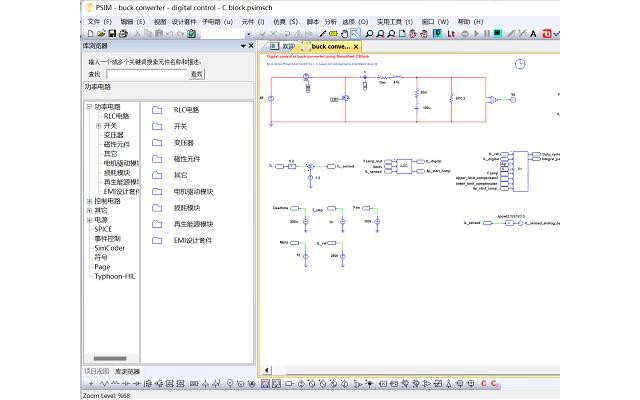Click the red square icon near toolbar end
Image resolution: width=640 pixels, height=400 pixels.
click(x=547, y=34)
